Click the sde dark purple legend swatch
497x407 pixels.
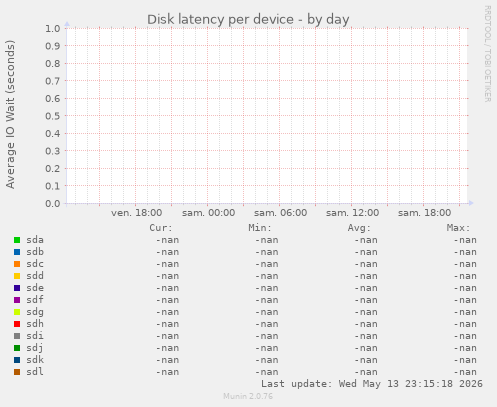tap(17, 288)
